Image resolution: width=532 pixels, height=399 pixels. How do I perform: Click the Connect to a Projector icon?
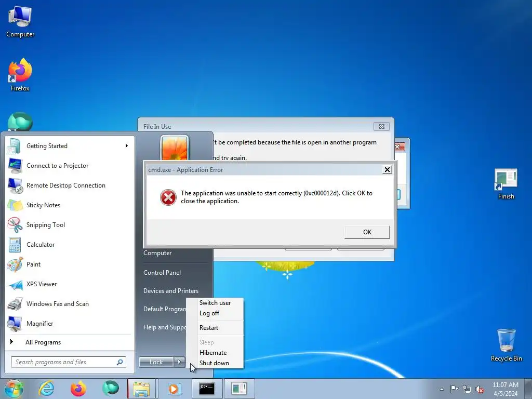coord(14,166)
